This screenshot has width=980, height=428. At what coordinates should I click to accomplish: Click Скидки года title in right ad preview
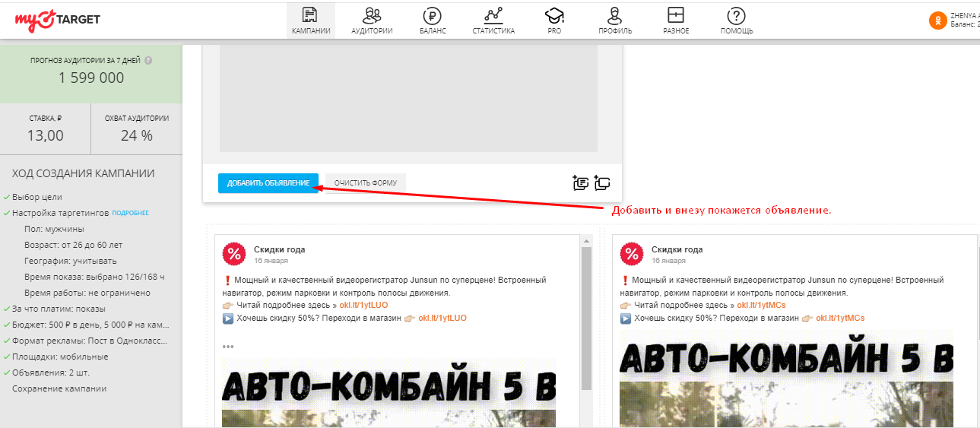(x=677, y=249)
